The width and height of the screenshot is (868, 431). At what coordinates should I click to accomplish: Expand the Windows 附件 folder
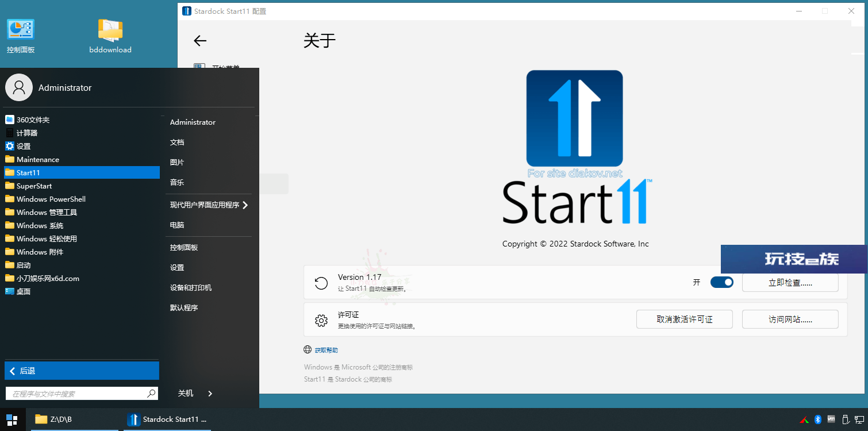point(82,252)
